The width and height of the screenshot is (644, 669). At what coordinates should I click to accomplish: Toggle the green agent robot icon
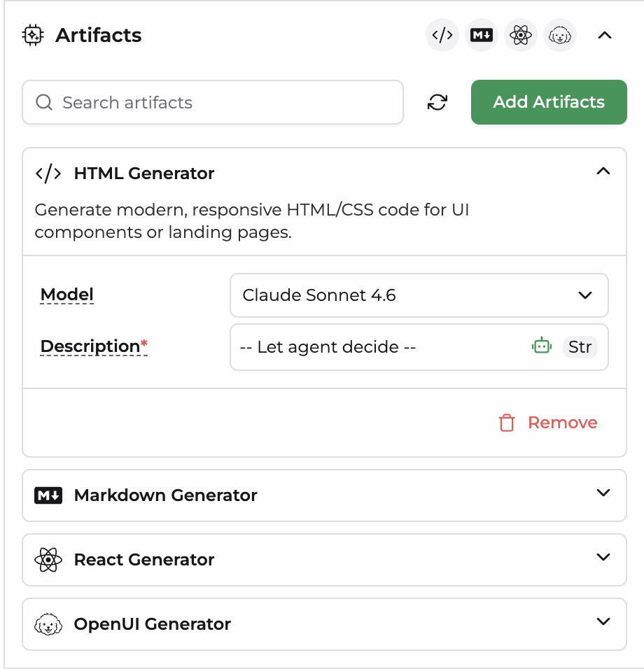[x=542, y=346]
